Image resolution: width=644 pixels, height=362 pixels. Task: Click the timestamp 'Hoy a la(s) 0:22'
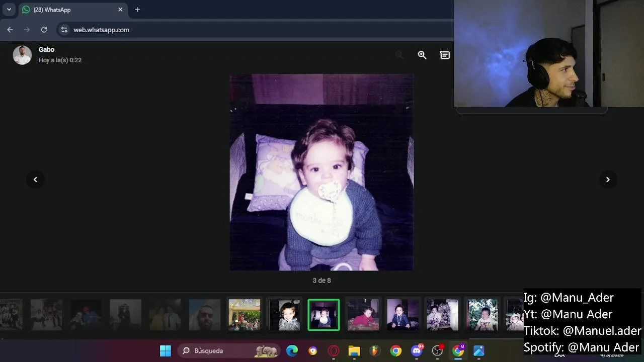[60, 60]
